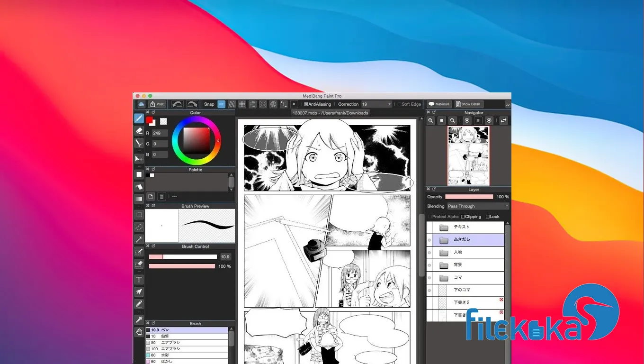This screenshot has height=364, width=644.
Task: Expand toolbar overflow at far right
Action: pyautogui.click(x=508, y=104)
